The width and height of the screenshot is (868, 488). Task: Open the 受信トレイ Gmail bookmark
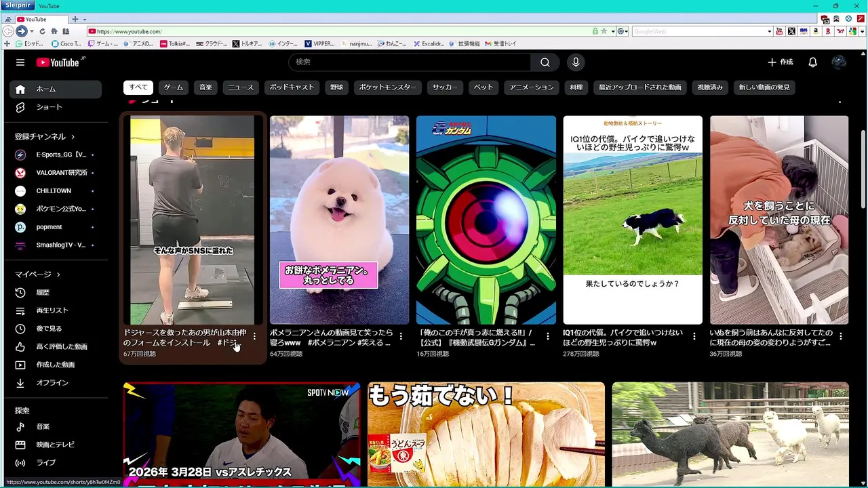coord(500,44)
